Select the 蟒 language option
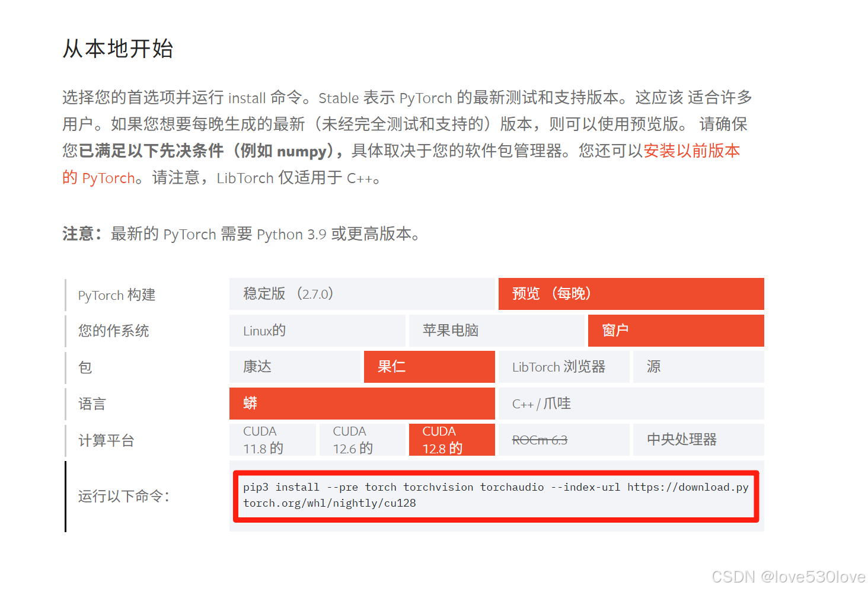This screenshot has width=868, height=592. point(362,404)
